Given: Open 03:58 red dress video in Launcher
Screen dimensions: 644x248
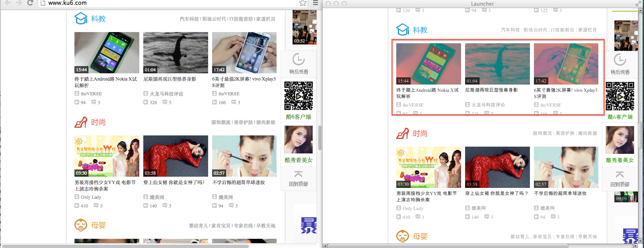Looking at the screenshot, I should coord(498,167).
